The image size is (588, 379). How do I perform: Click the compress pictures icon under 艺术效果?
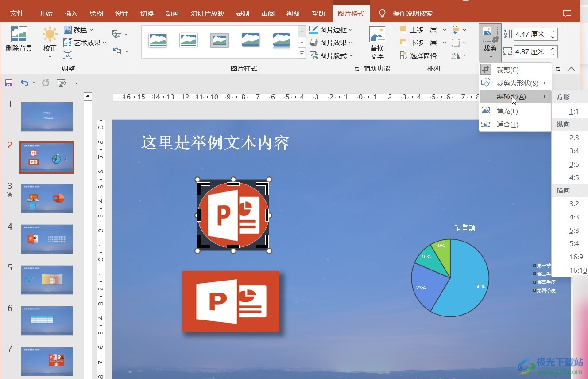pyautogui.click(x=68, y=55)
